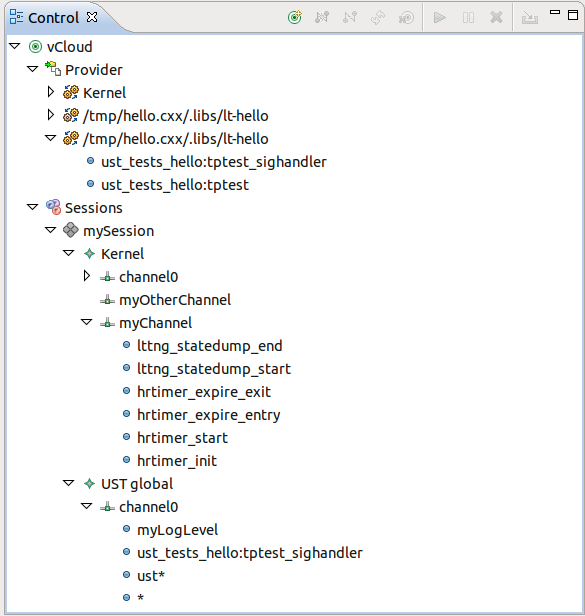Collapse the myChannel node

86,322
